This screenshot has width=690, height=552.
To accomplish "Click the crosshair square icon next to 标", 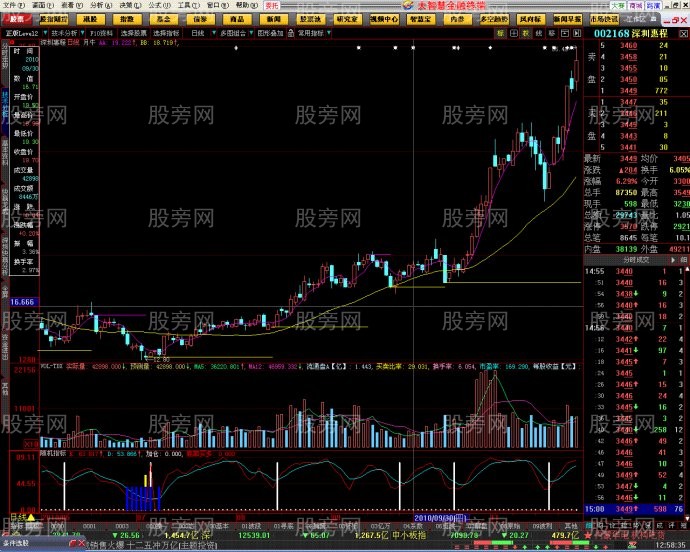I will 513,33.
